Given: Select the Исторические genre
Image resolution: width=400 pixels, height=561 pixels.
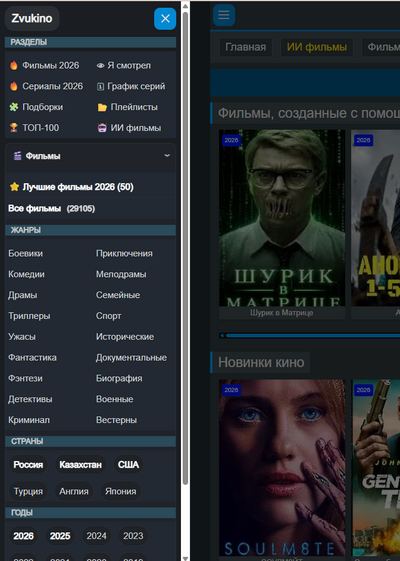Looking at the screenshot, I should [125, 337].
